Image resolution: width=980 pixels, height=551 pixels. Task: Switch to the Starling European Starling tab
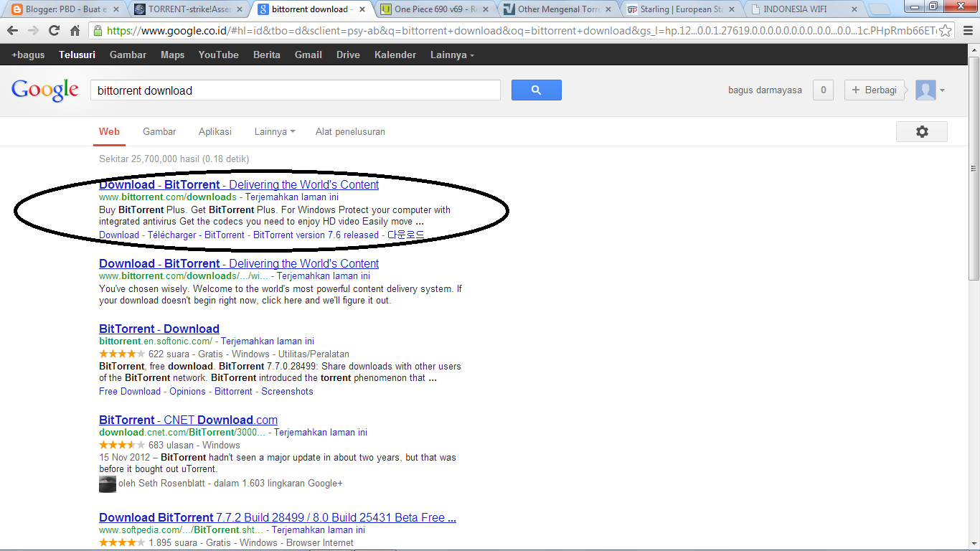[683, 9]
